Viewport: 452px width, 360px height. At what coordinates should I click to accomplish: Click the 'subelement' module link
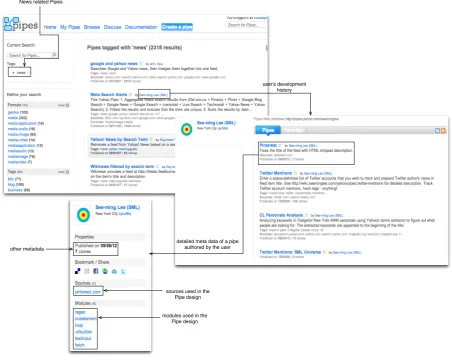pos(86,319)
